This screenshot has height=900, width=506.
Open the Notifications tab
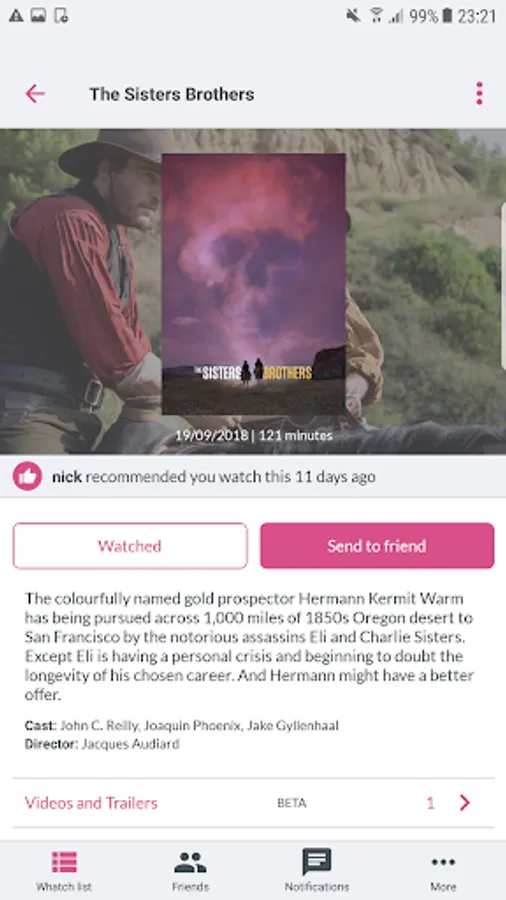coord(317,871)
